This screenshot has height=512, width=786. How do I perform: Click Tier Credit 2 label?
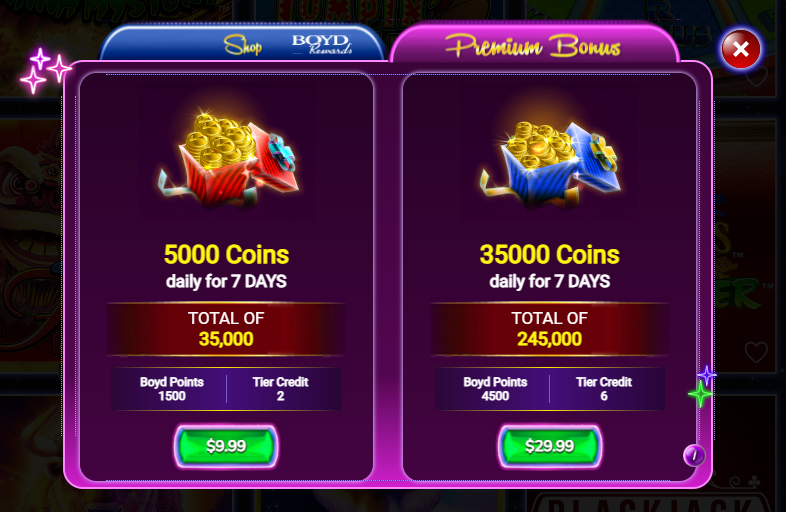tap(280, 389)
